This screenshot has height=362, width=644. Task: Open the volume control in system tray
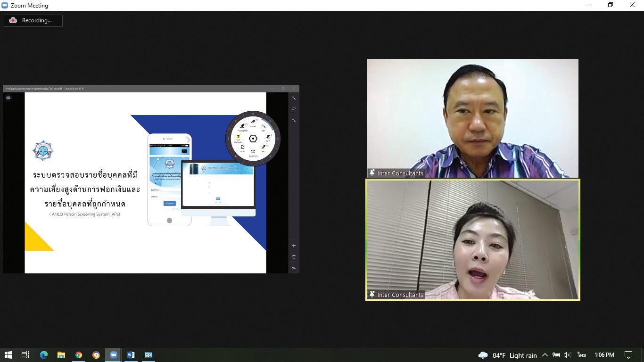click(x=567, y=355)
